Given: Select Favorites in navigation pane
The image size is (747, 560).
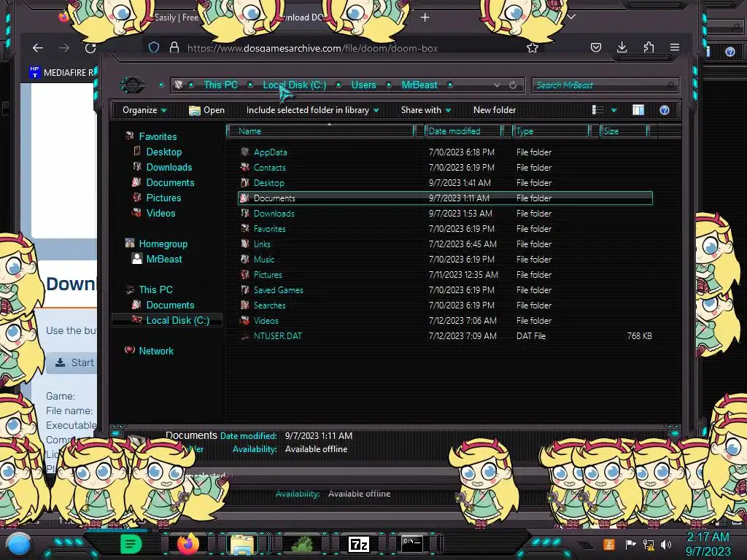Looking at the screenshot, I should (158, 136).
